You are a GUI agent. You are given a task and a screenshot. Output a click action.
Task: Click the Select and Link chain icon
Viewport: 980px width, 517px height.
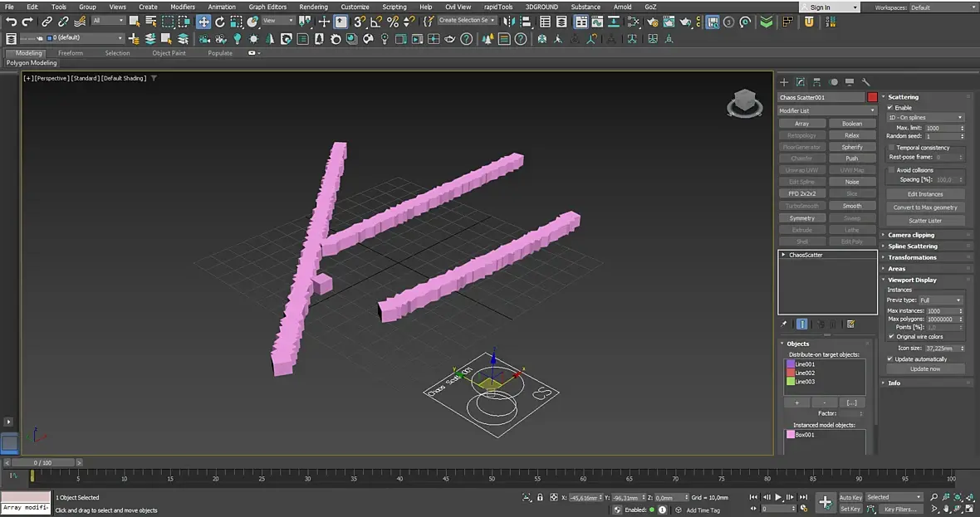47,22
